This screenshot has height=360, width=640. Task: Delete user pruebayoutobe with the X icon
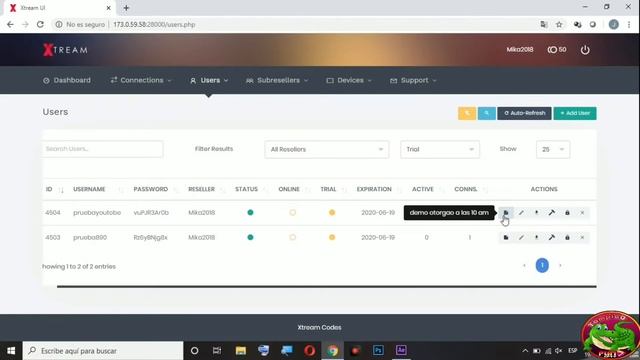582,213
